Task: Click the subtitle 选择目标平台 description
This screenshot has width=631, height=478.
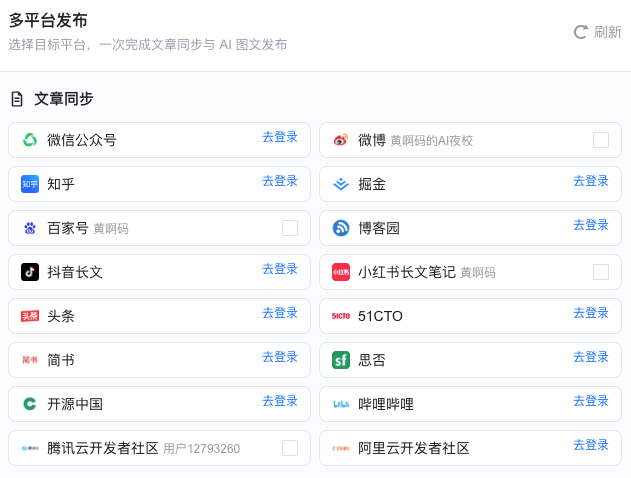Action: click(148, 44)
